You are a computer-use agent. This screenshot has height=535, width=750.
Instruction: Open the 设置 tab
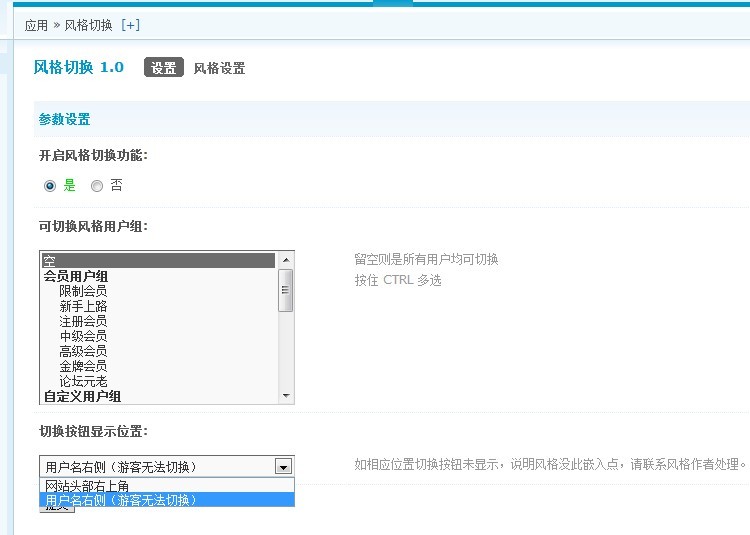pos(164,68)
